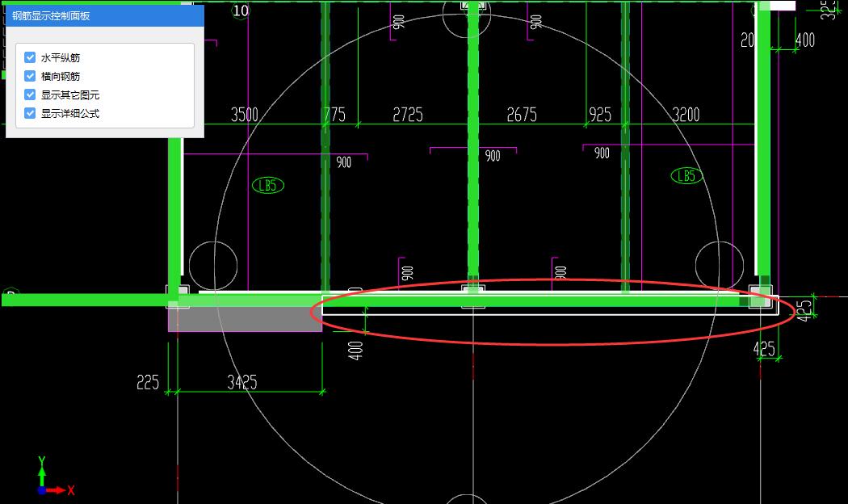Toggle the 显示详细公式 checkbox
848x504 pixels.
(x=30, y=113)
